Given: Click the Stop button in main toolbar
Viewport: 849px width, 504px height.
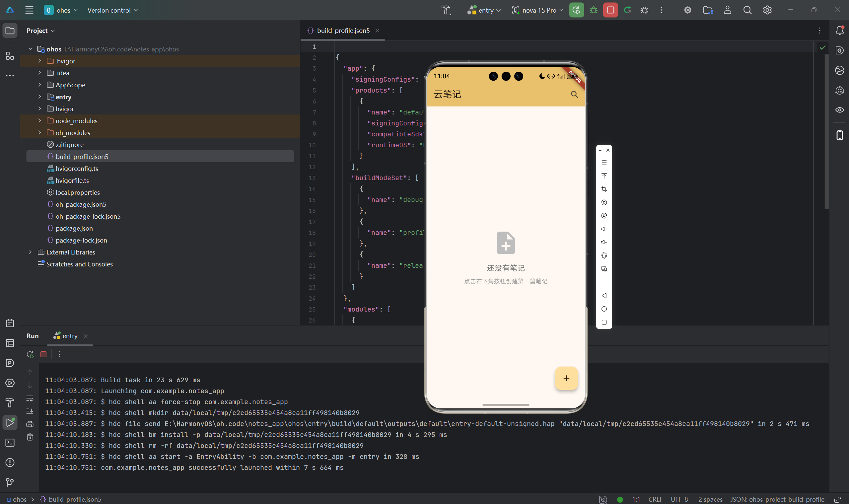Looking at the screenshot, I should (x=610, y=10).
